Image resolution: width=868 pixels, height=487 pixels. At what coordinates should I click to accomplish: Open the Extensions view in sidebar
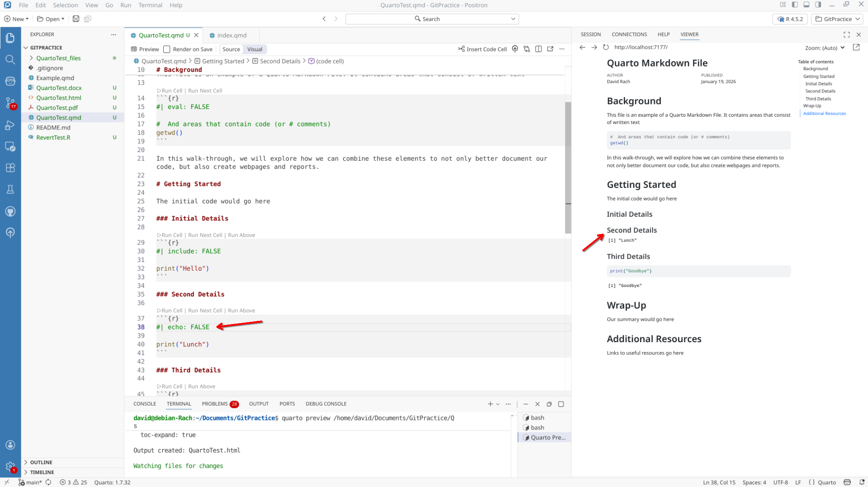coord(10,168)
